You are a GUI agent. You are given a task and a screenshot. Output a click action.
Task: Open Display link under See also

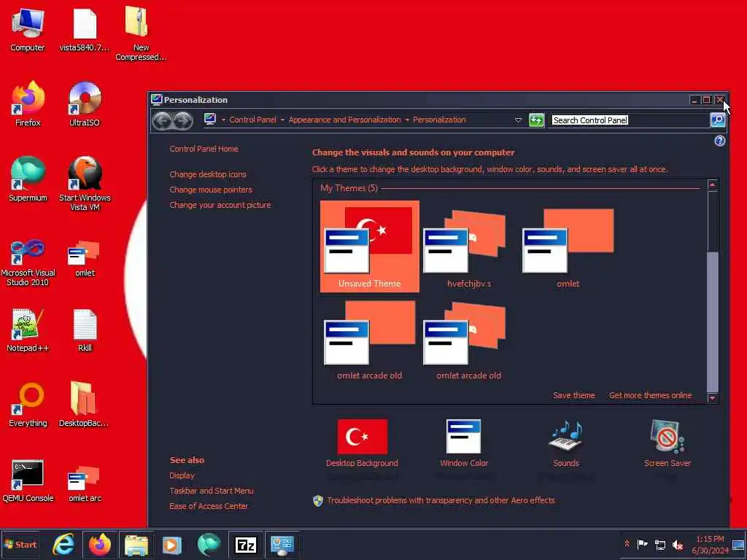point(182,475)
